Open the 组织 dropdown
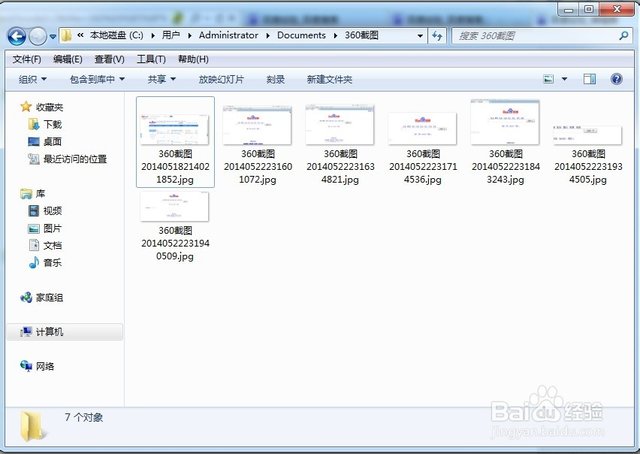 click(33, 79)
